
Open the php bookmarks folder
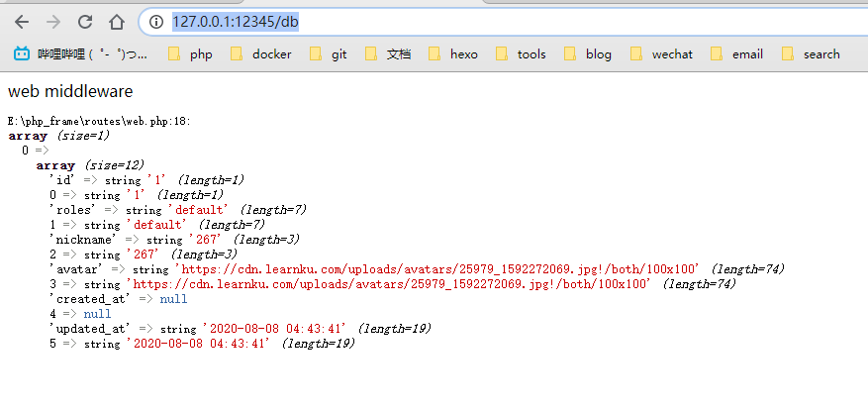pyautogui.click(x=190, y=54)
